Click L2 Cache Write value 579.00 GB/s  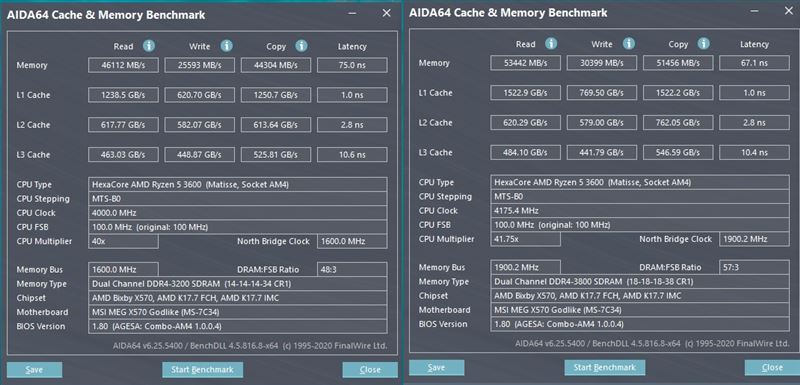tap(602, 122)
